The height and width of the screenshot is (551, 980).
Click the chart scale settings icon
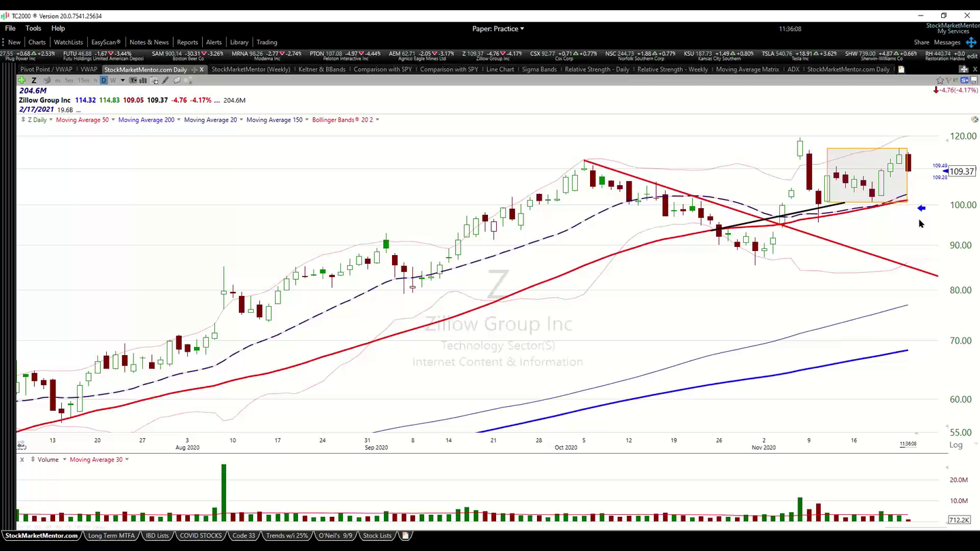tap(975, 120)
